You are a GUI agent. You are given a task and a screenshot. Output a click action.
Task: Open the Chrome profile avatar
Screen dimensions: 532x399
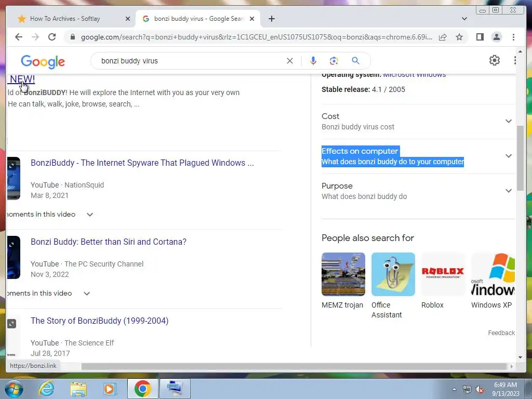[x=496, y=37]
